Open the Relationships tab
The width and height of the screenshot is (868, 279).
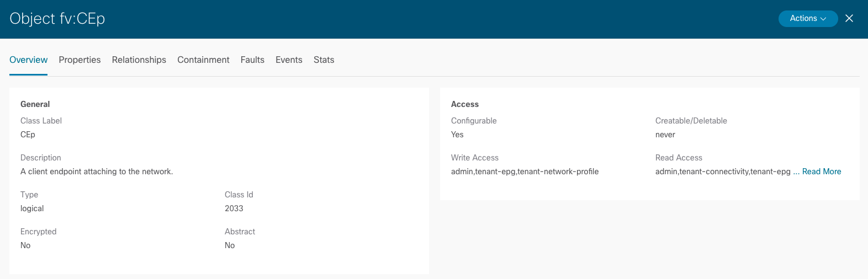pos(139,60)
